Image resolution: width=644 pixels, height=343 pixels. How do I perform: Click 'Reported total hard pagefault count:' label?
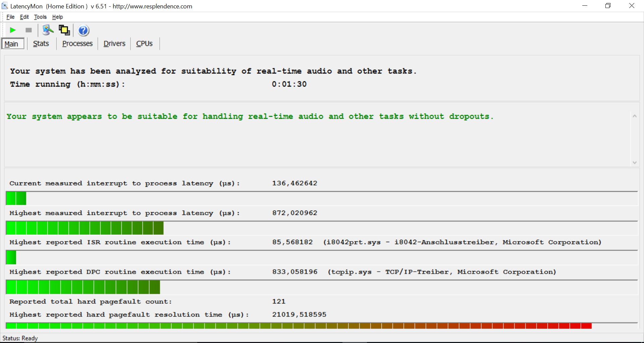[x=91, y=301]
